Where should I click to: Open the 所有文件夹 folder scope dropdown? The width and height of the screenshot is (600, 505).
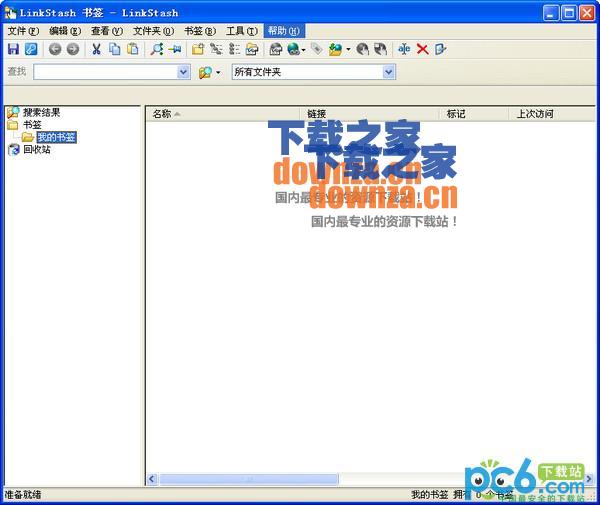pyautogui.click(x=388, y=72)
